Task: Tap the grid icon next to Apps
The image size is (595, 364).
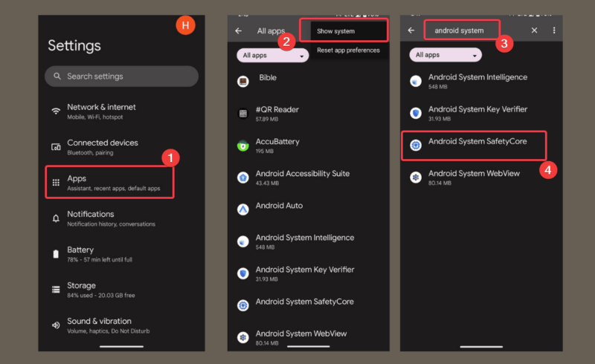Action: click(x=56, y=183)
